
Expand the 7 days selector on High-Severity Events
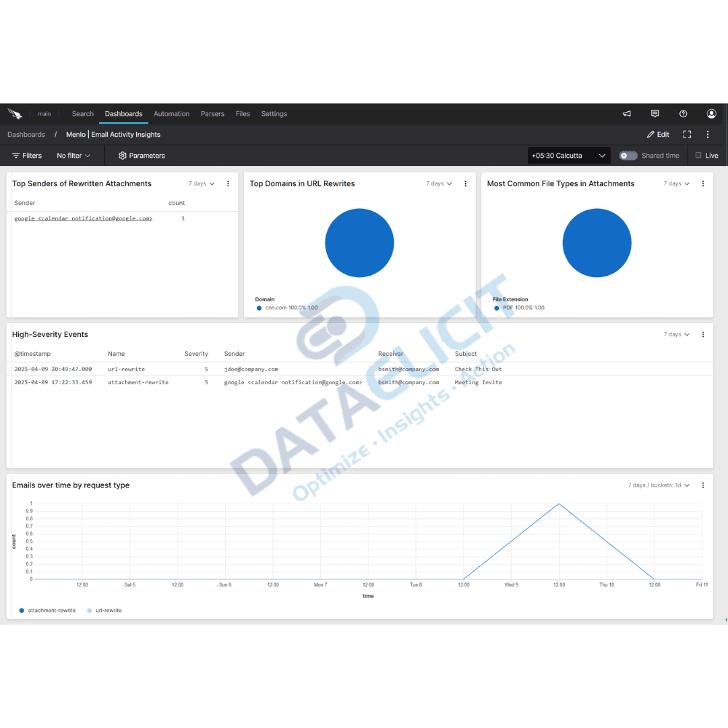pyautogui.click(x=676, y=334)
